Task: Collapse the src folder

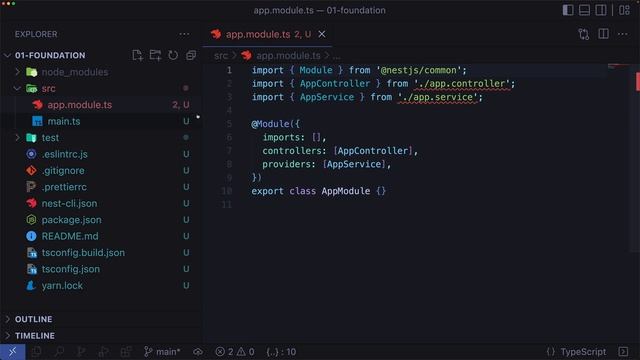Action: (18, 88)
